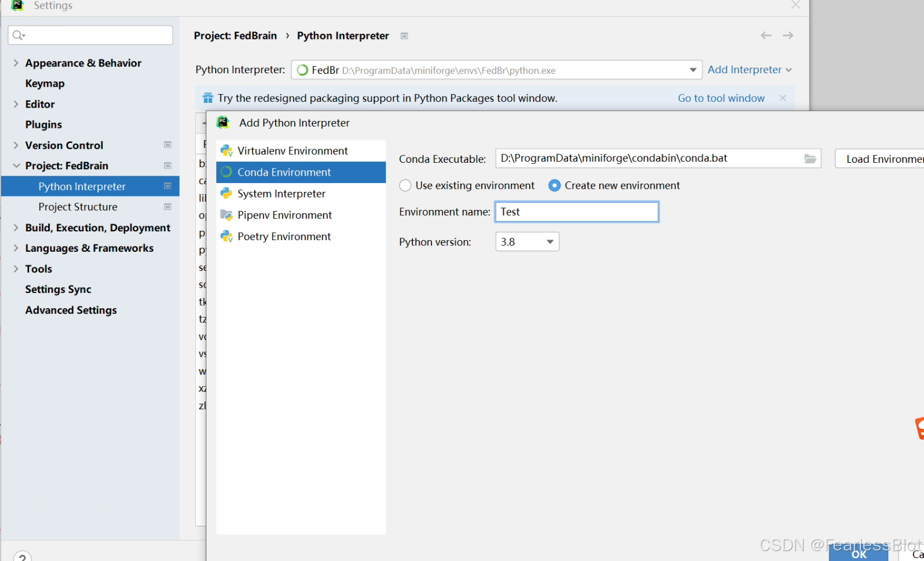This screenshot has width=924, height=561.
Task: Expand the Version Control settings group
Action: pyautogui.click(x=16, y=145)
